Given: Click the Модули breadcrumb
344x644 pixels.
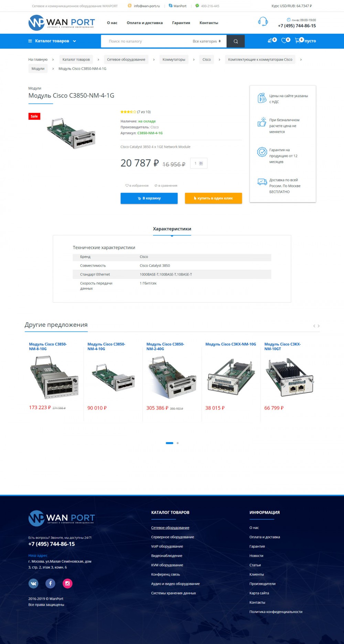Looking at the screenshot, I should (x=38, y=69).
